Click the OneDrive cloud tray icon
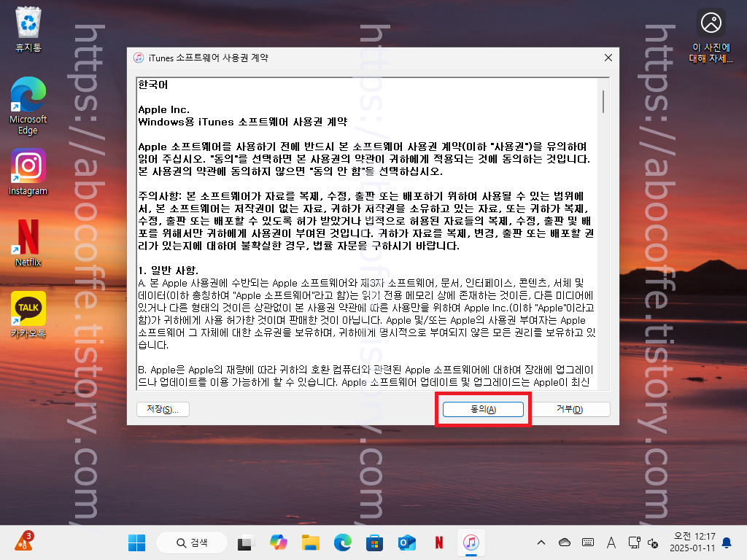The width and height of the screenshot is (747, 560). (x=565, y=542)
